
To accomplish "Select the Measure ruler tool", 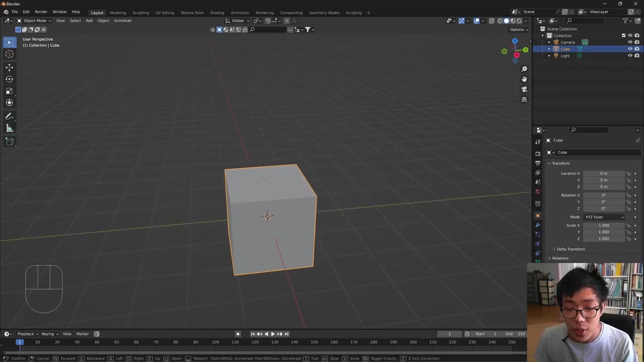I will (x=9, y=128).
